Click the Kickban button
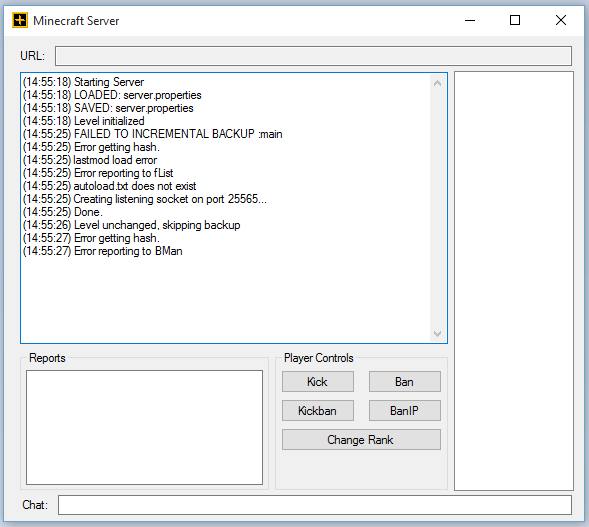 318,411
